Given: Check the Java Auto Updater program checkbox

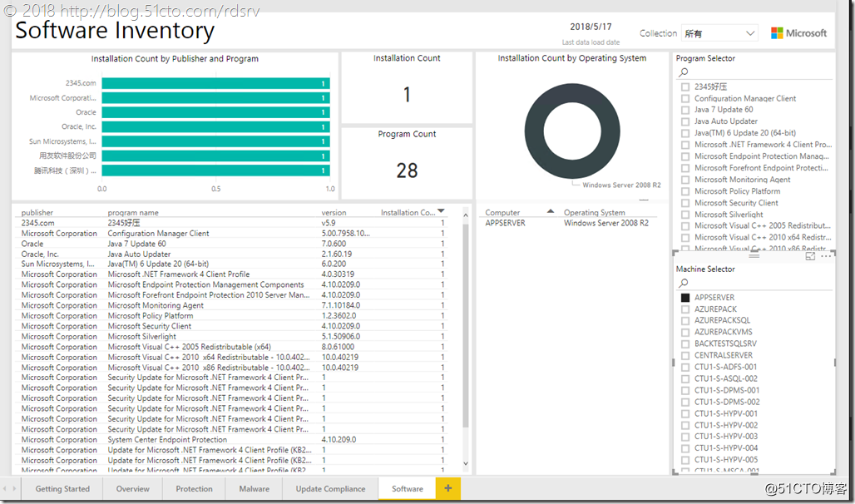Looking at the screenshot, I should pyautogui.click(x=685, y=121).
